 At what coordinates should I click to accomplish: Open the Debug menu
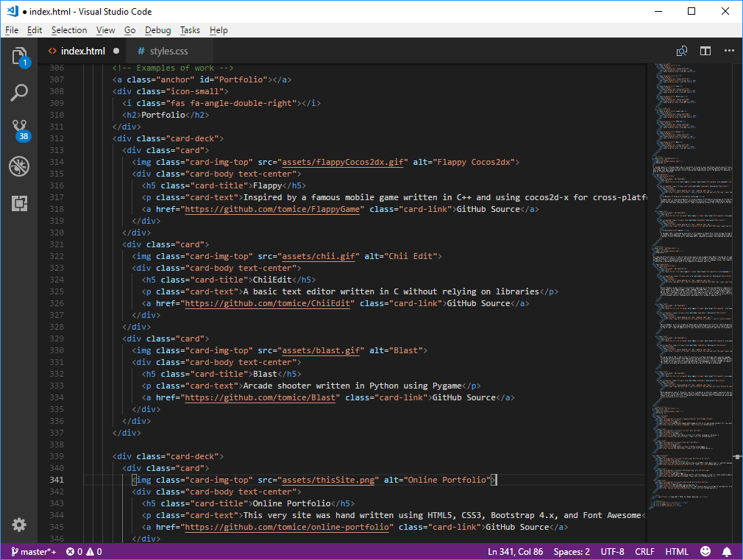point(157,30)
